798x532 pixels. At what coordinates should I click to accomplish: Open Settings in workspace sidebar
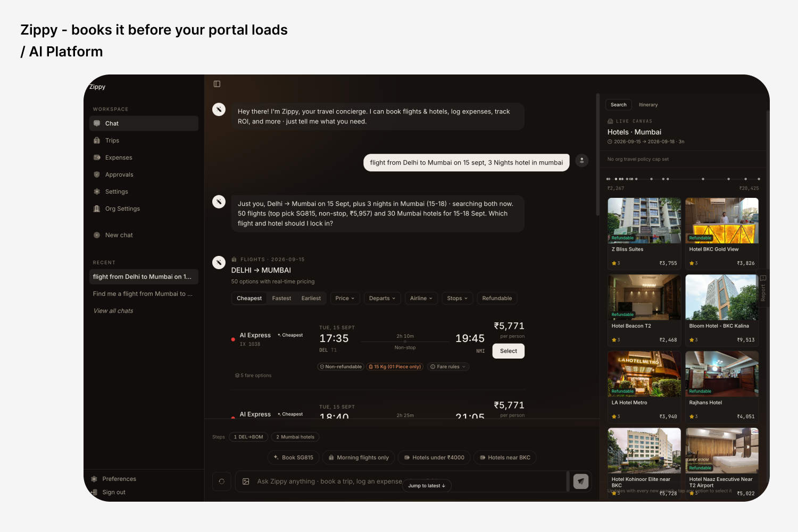point(144,192)
